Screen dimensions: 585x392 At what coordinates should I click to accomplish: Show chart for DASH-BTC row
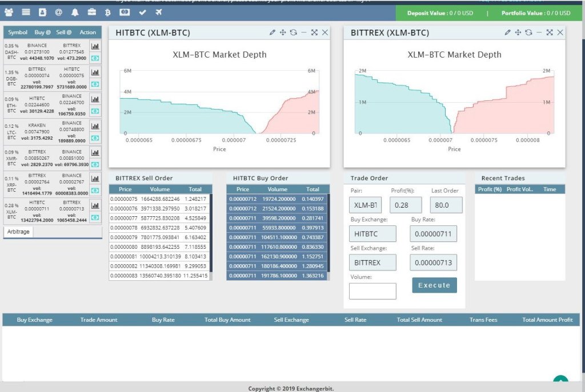click(x=95, y=46)
